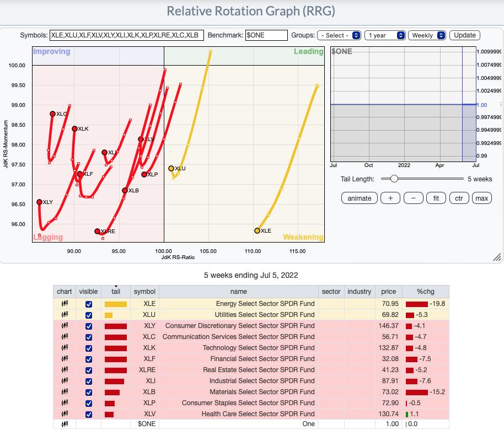
Task: Click the max button
Action: coord(481,198)
